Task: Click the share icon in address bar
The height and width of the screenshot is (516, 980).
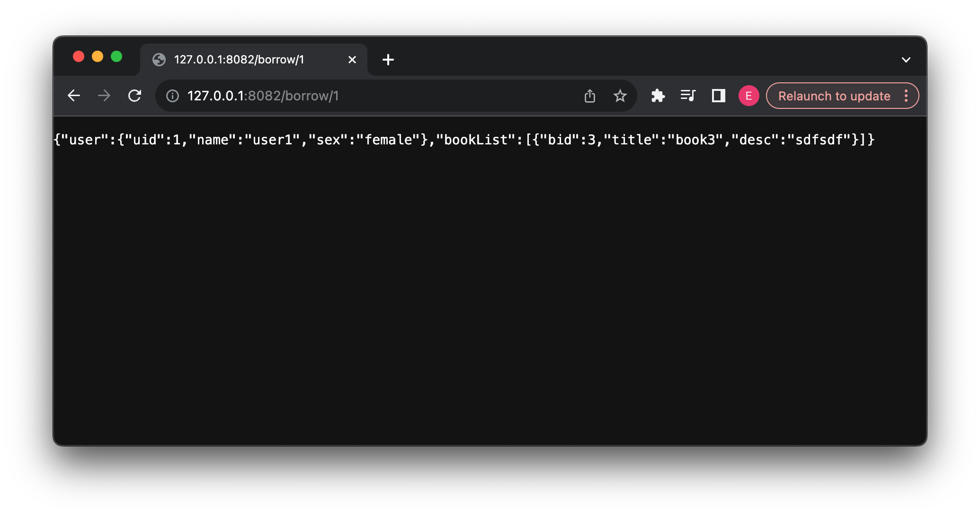Action: pyautogui.click(x=589, y=95)
